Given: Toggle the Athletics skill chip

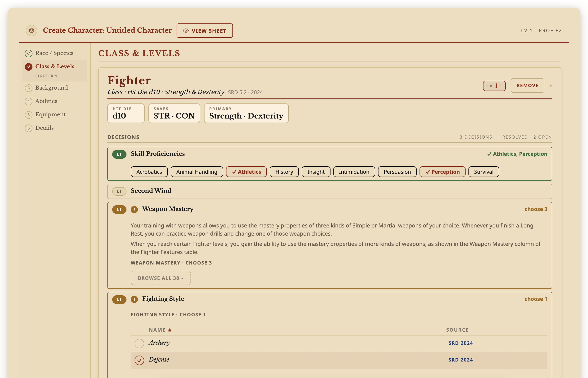Looking at the screenshot, I should pyautogui.click(x=246, y=172).
